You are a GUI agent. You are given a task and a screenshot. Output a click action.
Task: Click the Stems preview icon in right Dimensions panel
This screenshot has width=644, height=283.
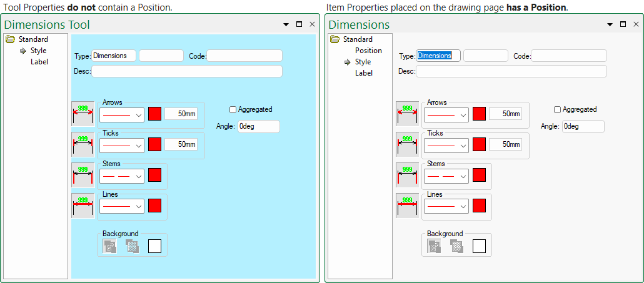pos(407,175)
